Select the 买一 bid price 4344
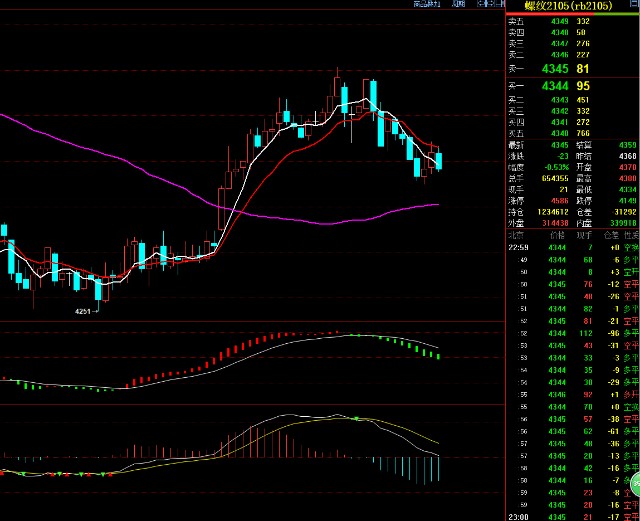 554,87
